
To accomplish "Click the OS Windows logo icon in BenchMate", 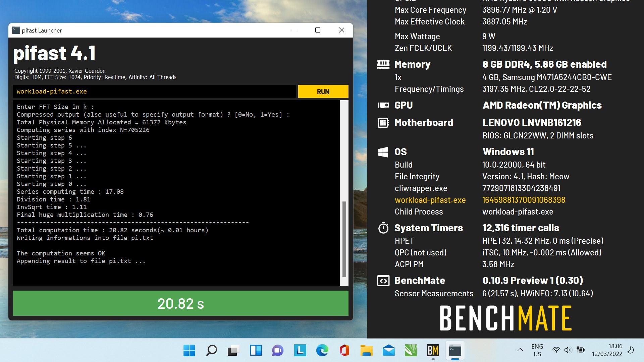I will (x=383, y=152).
